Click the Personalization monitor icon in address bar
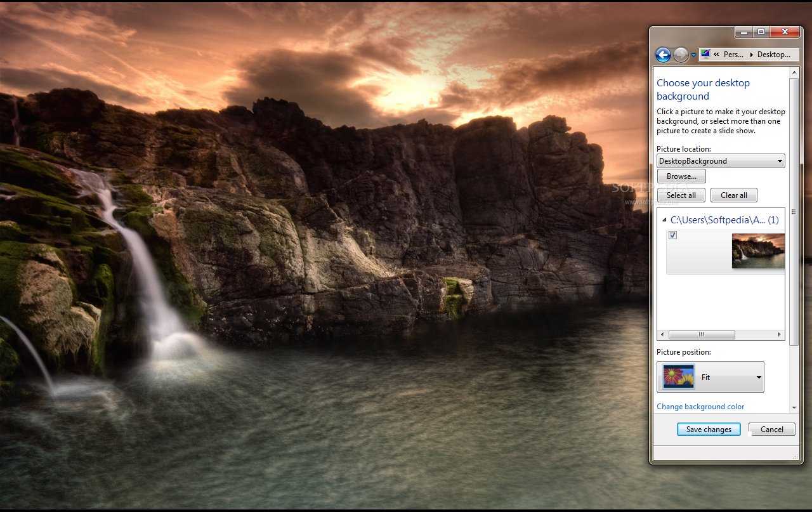Image resolution: width=812 pixels, height=512 pixels. 706,55
